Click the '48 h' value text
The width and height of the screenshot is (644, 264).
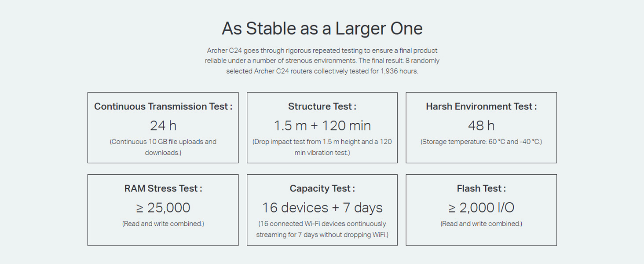coord(481,126)
